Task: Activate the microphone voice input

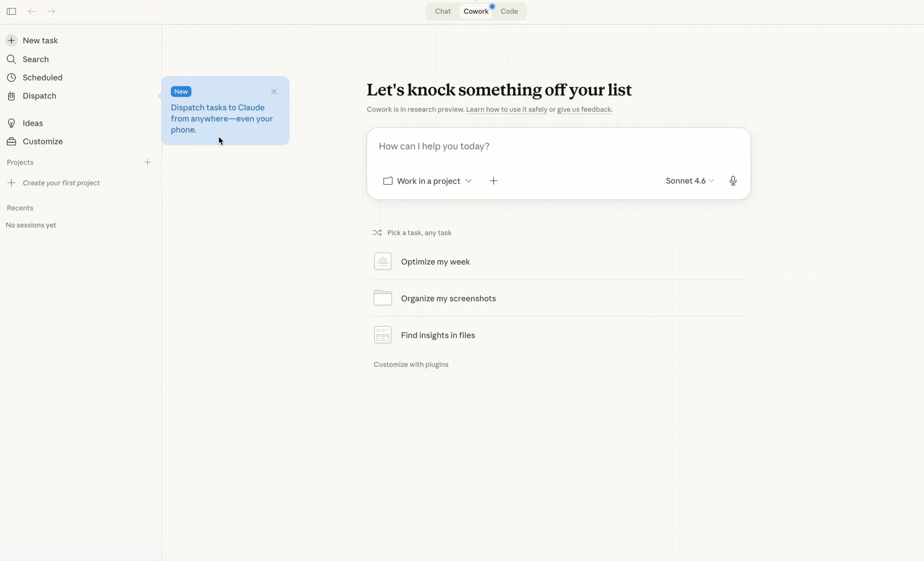Action: tap(733, 181)
